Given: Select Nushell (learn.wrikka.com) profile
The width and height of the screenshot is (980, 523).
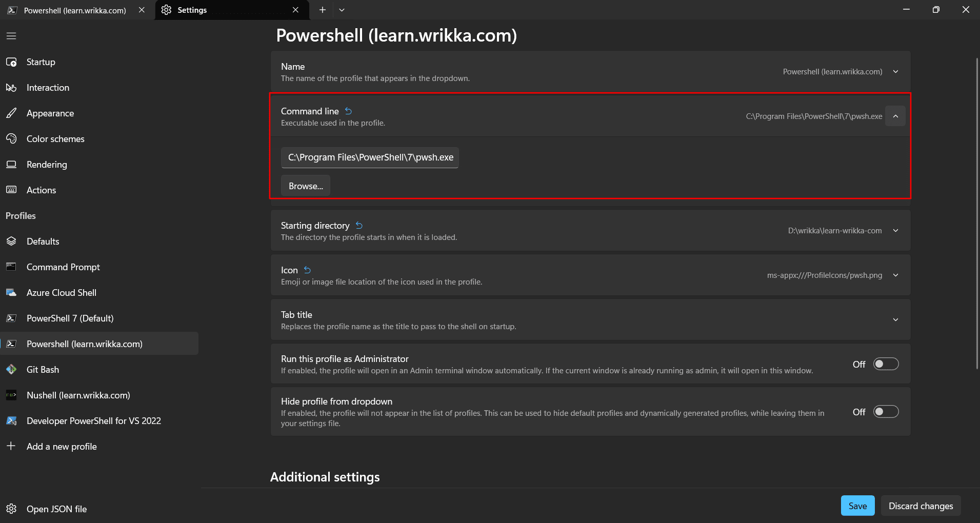Looking at the screenshot, I should click(99, 395).
